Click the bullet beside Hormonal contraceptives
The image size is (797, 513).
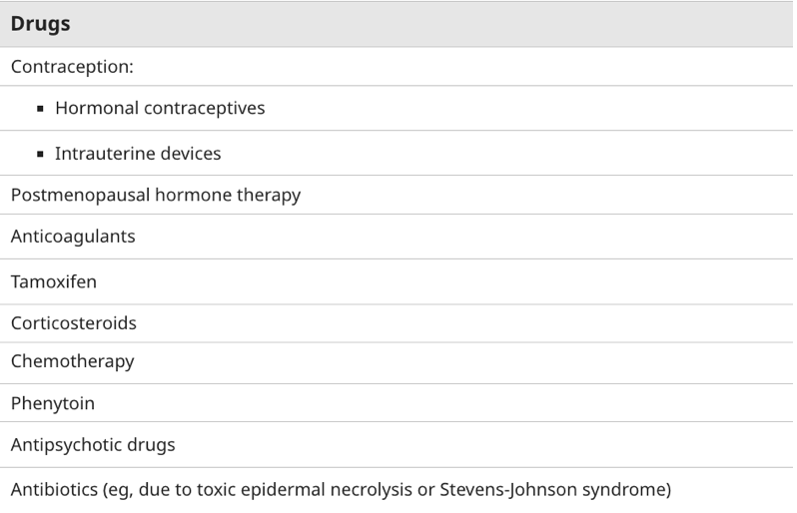[x=40, y=109]
